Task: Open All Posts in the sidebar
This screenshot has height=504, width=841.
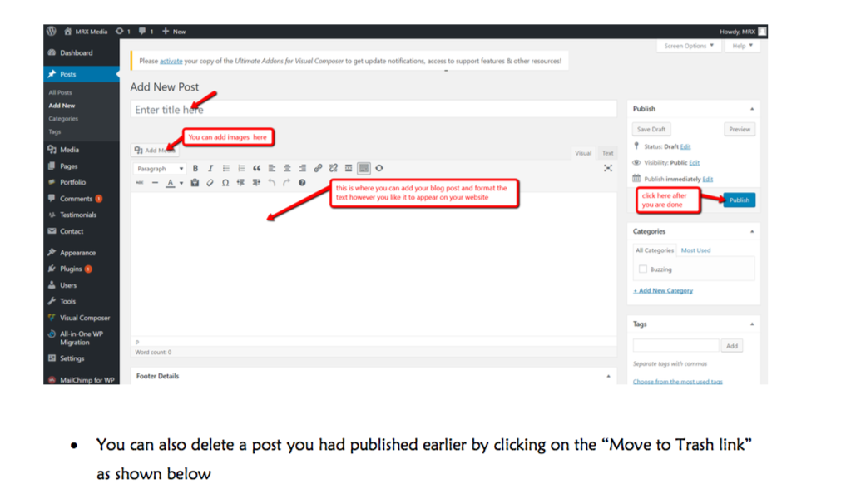Action: [x=60, y=93]
